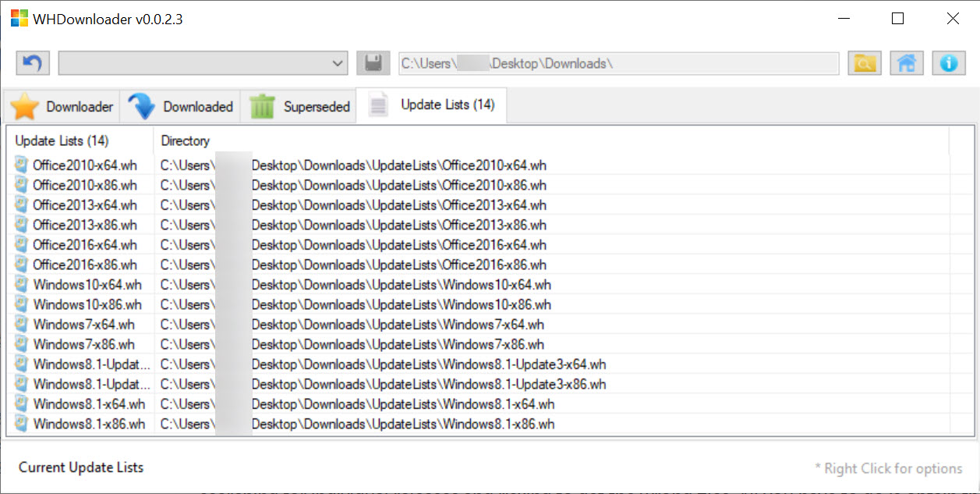Click the blue undo arrow button
The width and height of the screenshot is (980, 494).
(33, 63)
